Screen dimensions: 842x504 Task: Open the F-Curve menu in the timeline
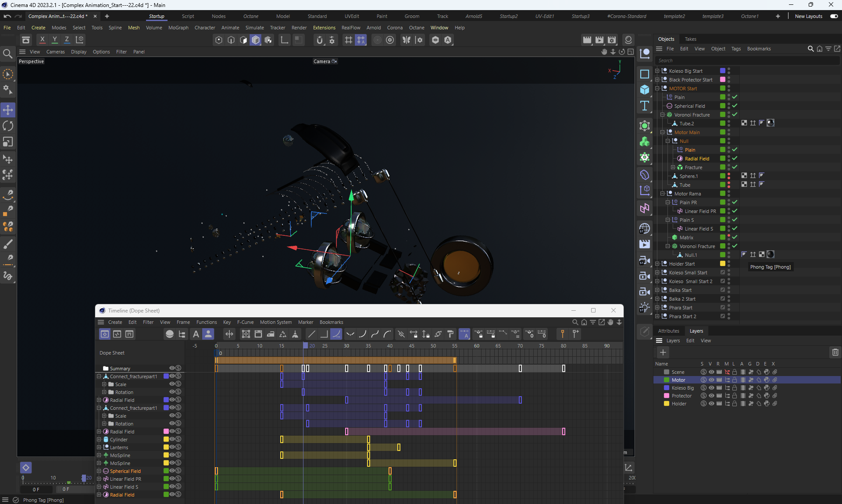pyautogui.click(x=245, y=322)
